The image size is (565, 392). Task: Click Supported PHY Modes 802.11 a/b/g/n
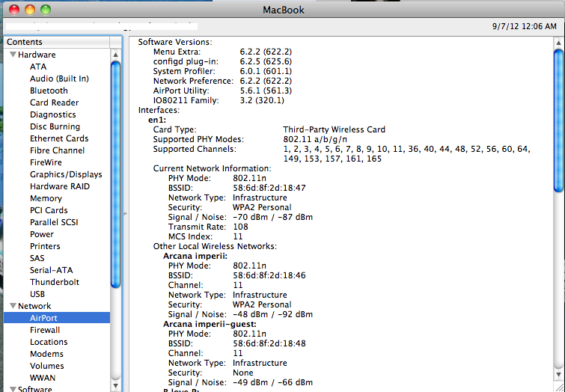315,139
